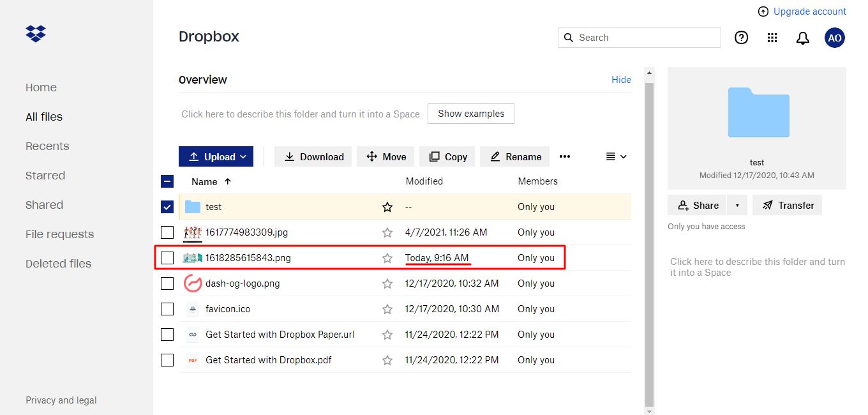
Task: Open Privacy and legal link
Action: coord(61,400)
